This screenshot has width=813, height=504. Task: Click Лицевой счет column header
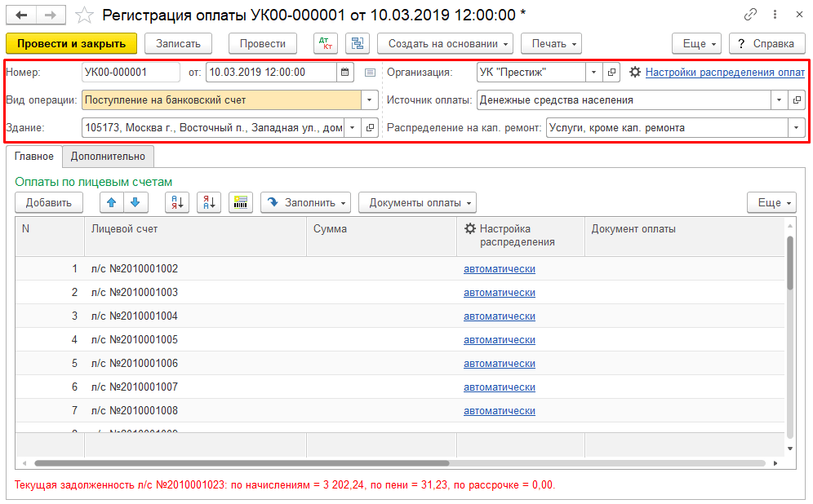(x=195, y=237)
